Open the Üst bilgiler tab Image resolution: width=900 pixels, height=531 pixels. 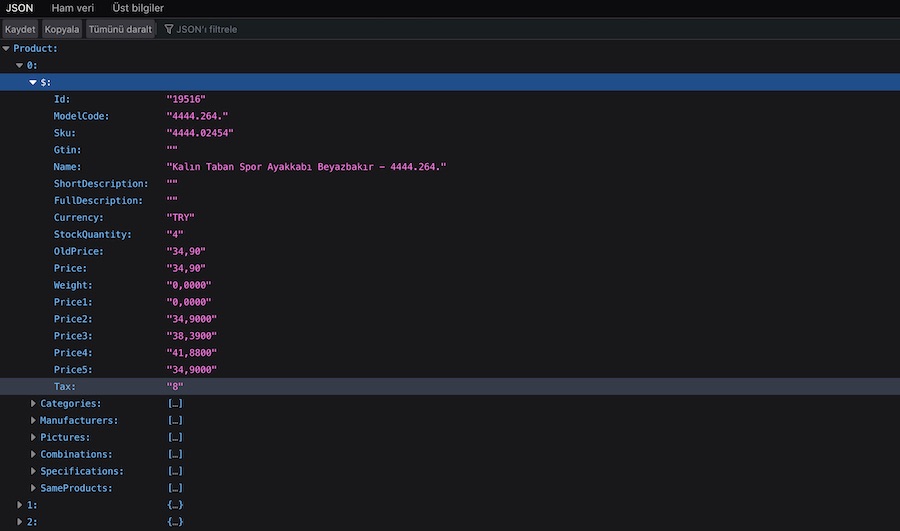pyautogui.click(x=138, y=8)
